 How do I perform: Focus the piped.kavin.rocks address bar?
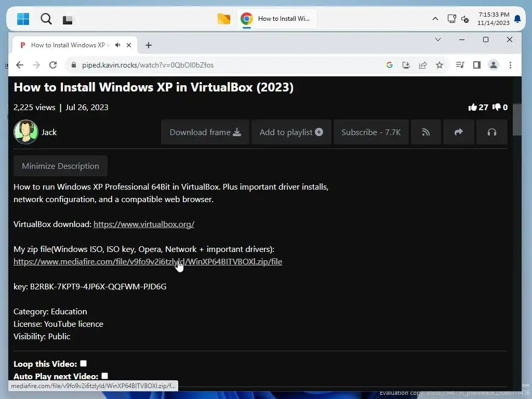(x=148, y=65)
